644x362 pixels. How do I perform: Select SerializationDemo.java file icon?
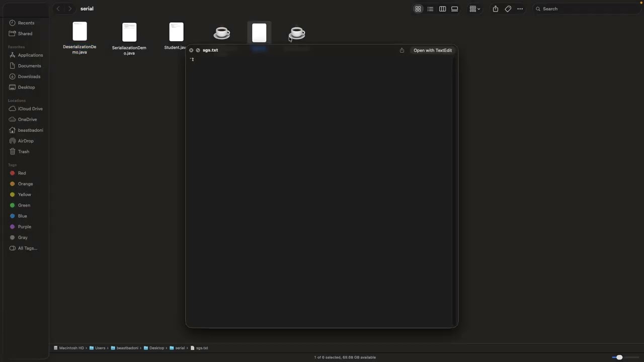[x=129, y=32]
